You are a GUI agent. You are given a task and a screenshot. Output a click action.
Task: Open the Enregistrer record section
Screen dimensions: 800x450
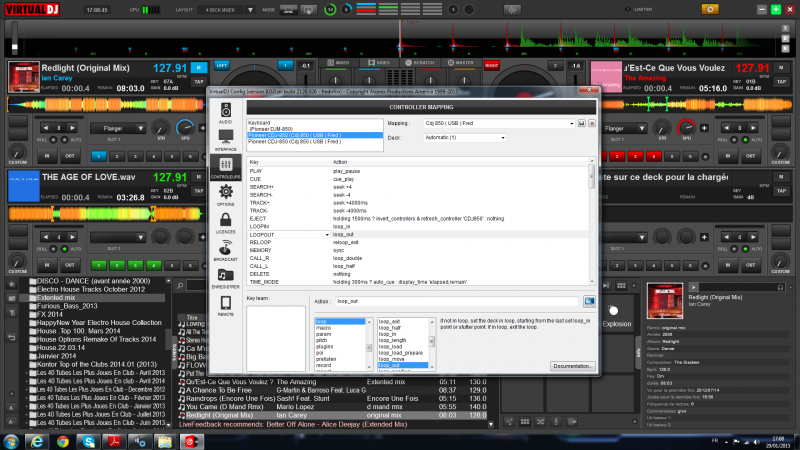click(x=225, y=278)
